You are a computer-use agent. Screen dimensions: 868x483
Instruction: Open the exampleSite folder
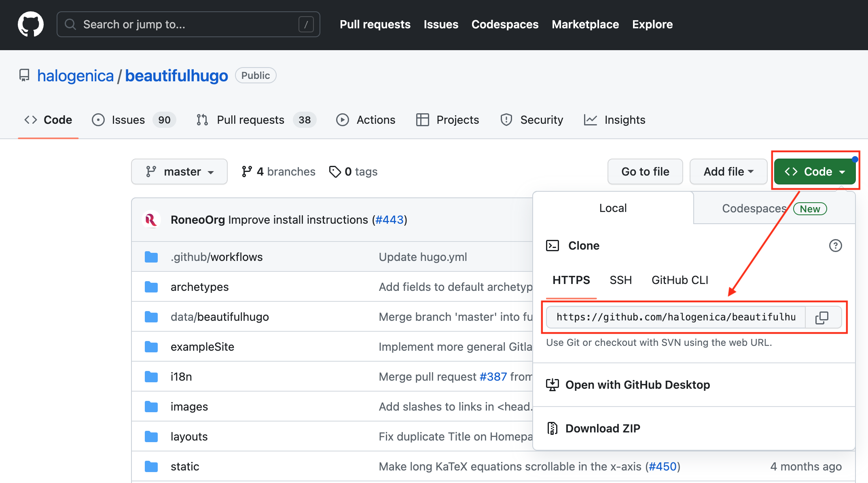pyautogui.click(x=202, y=347)
